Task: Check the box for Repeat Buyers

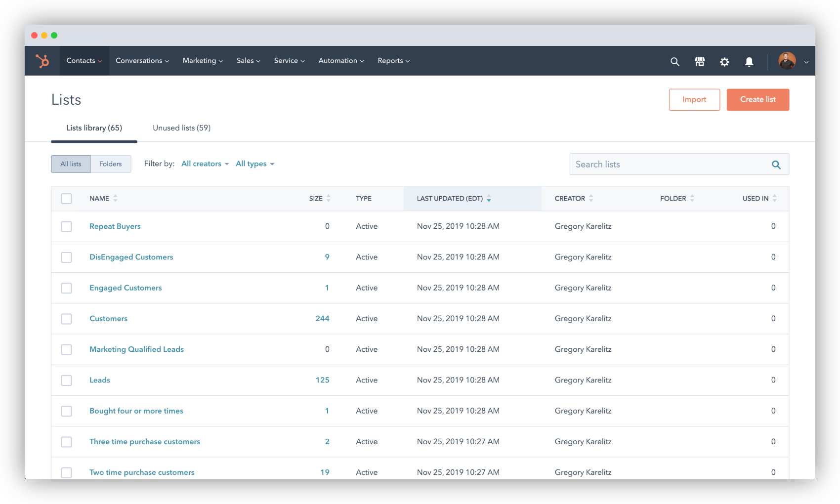Action: pyautogui.click(x=66, y=226)
